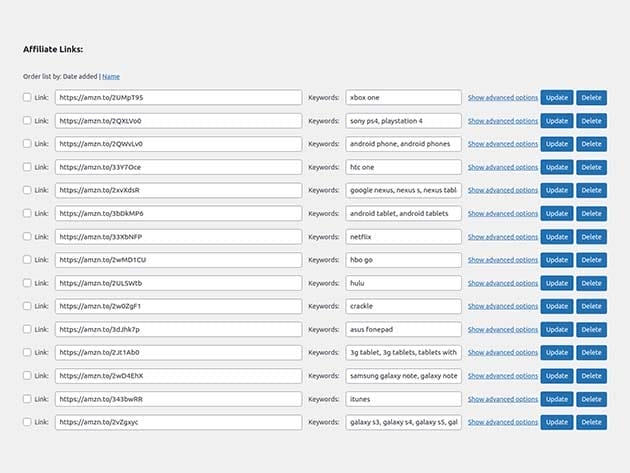Enable the checkbox next to the hulu row
The width and height of the screenshot is (630, 473).
pyautogui.click(x=27, y=283)
